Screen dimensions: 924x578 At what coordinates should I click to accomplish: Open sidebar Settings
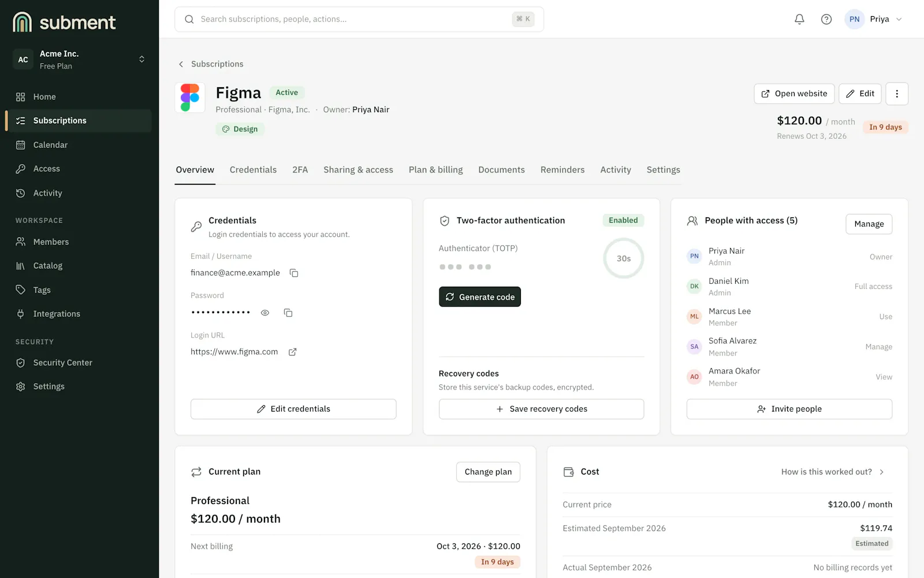pyautogui.click(x=79, y=387)
